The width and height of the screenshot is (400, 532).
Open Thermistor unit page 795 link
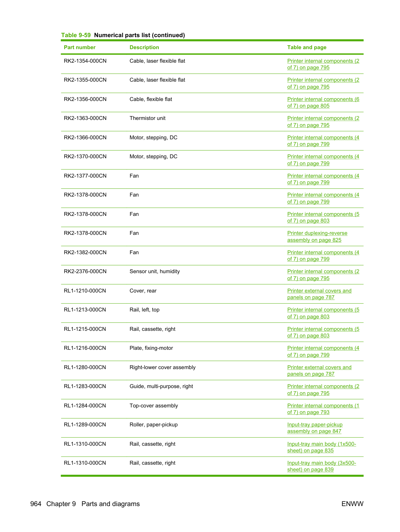pyautogui.click(x=323, y=121)
